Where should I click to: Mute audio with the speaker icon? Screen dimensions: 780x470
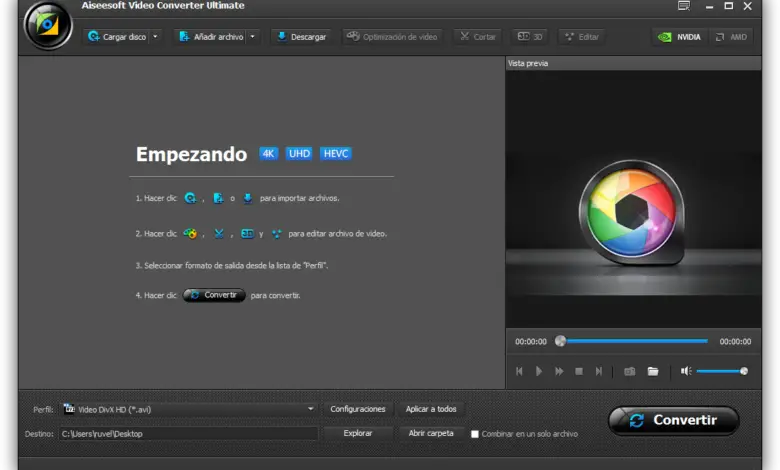tap(686, 371)
